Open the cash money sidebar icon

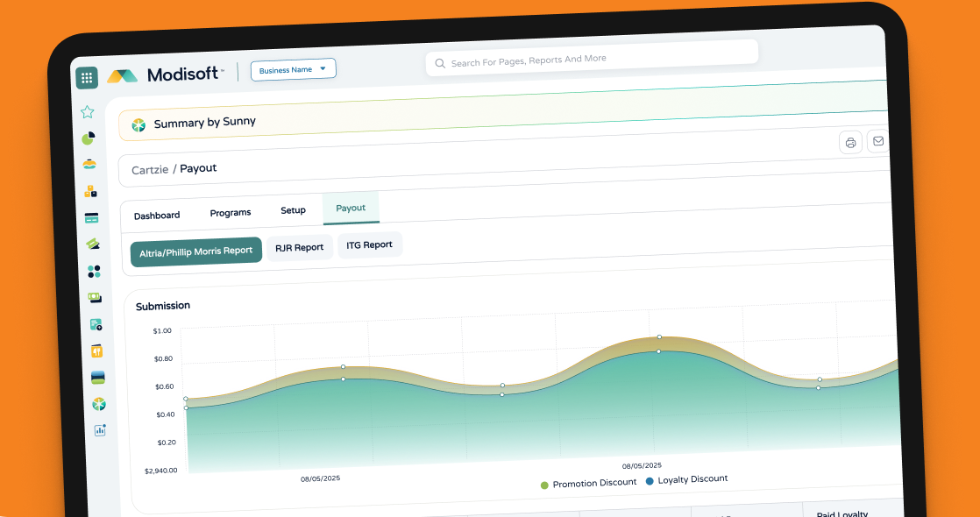point(95,298)
